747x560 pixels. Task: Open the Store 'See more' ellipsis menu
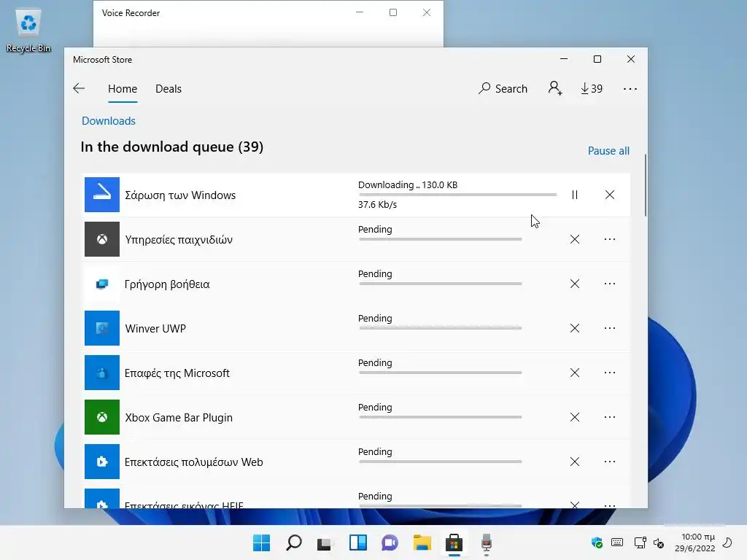coord(630,88)
